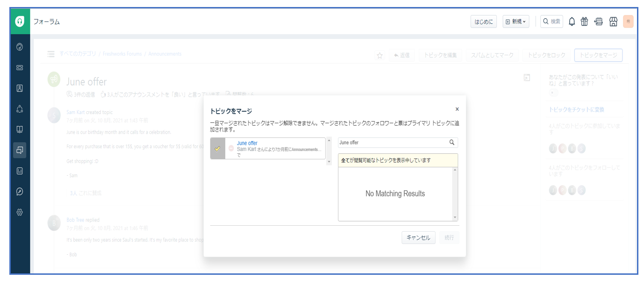The image size is (644, 286).
Task: Click the トピックをマージ button
Action: [x=598, y=55]
